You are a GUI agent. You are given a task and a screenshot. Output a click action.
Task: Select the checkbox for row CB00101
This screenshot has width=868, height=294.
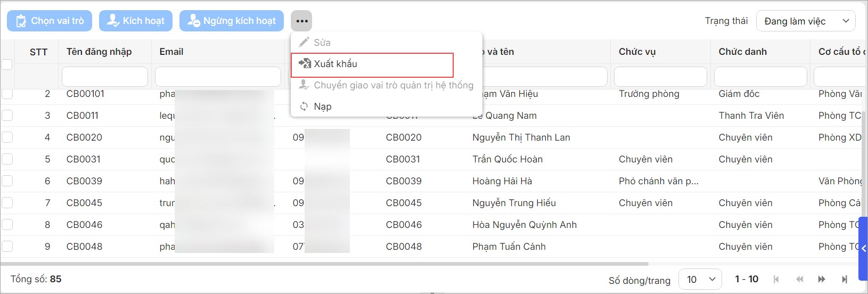click(x=7, y=94)
